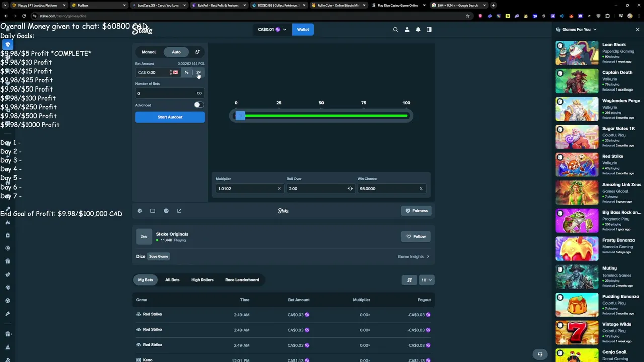The width and height of the screenshot is (644, 362).
Task: Close the Games For You panel
Action: (x=637, y=29)
